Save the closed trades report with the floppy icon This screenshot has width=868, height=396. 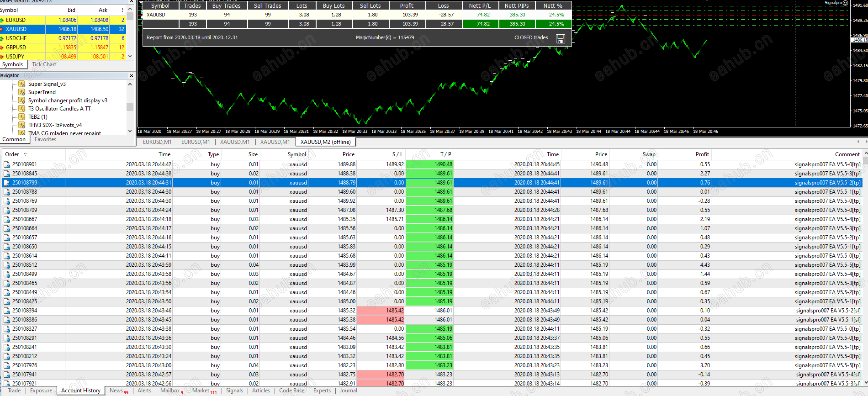pos(561,39)
